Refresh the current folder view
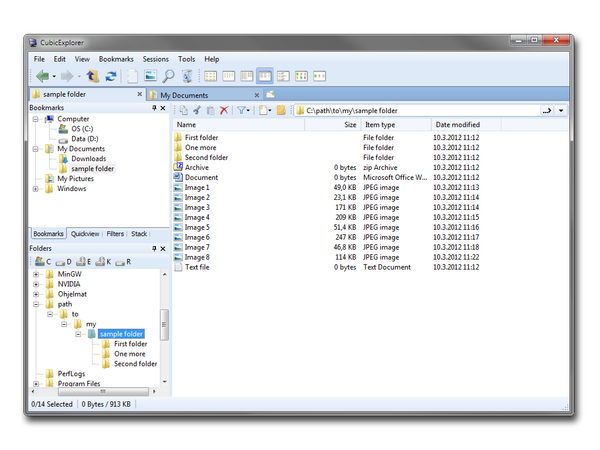Screen dimensions: 600x450 pos(111,76)
